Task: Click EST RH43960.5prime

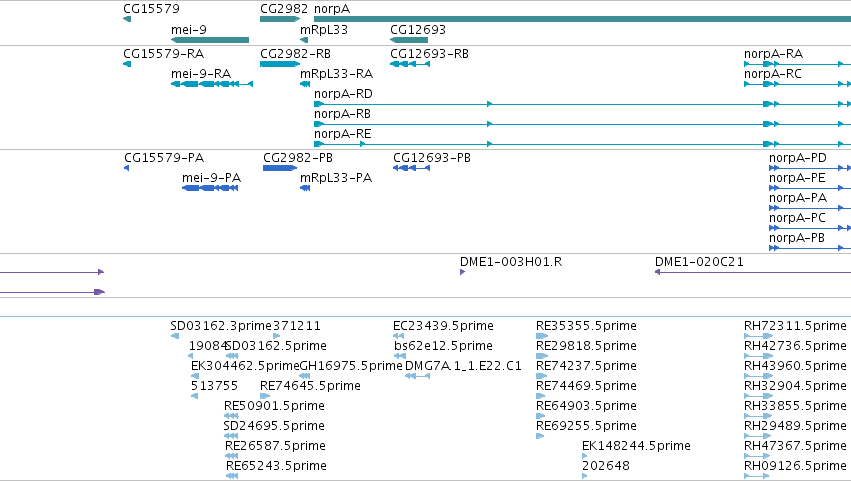Action: (x=795, y=366)
